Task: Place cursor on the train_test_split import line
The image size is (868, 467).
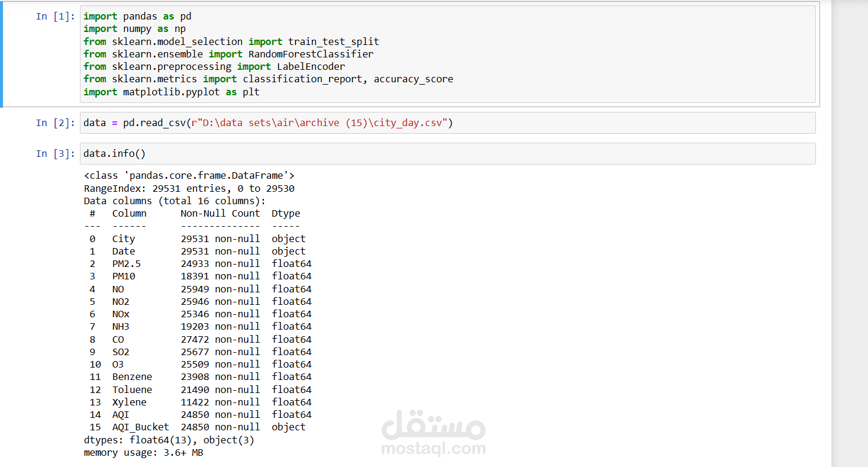Action: pyautogui.click(x=231, y=41)
